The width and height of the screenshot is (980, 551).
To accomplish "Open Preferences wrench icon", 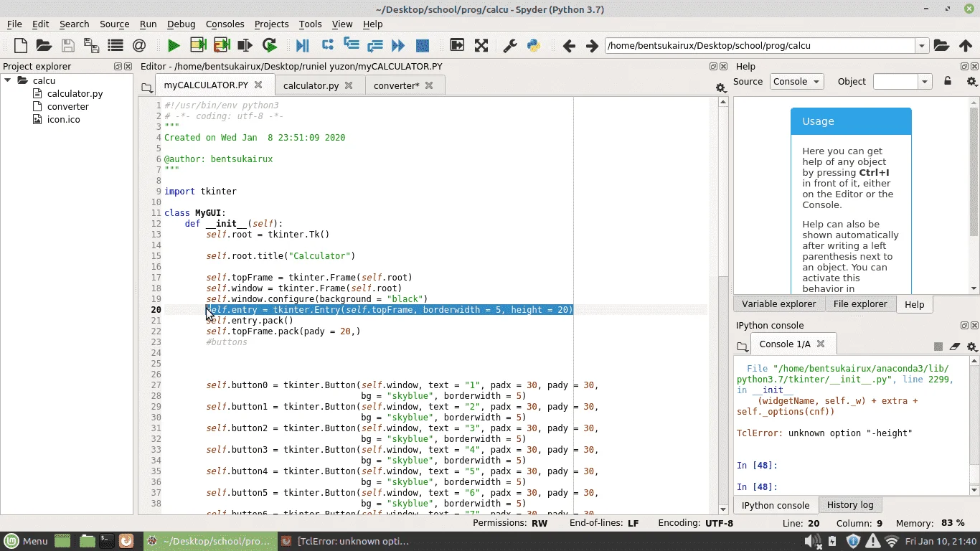I will pyautogui.click(x=510, y=45).
